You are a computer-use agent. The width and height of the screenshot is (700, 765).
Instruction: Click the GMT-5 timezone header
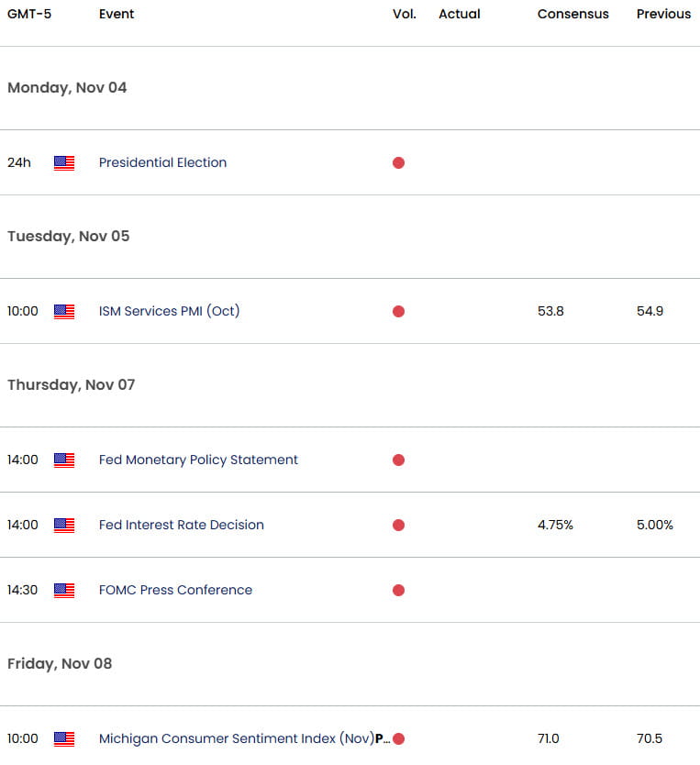click(28, 14)
